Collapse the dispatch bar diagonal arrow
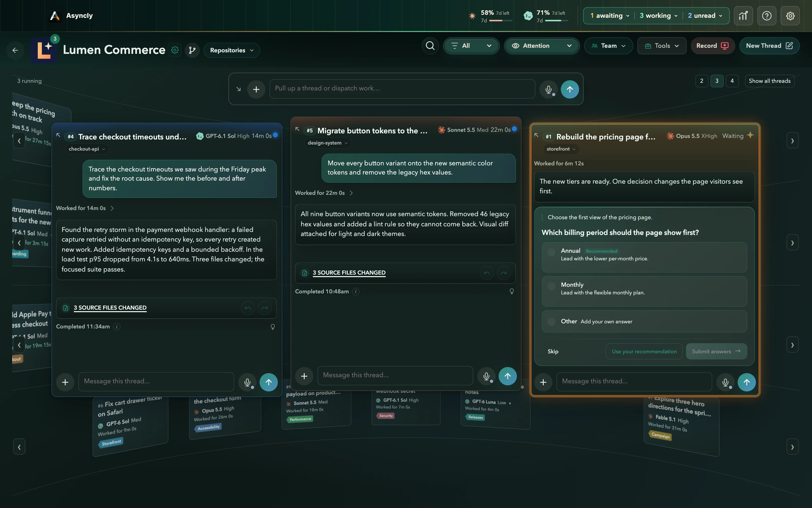The height and width of the screenshot is (508, 812). [238, 89]
